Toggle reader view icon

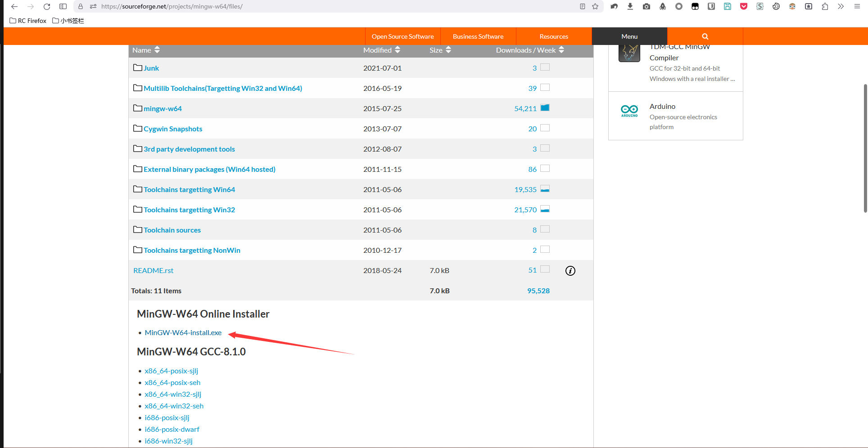point(583,6)
